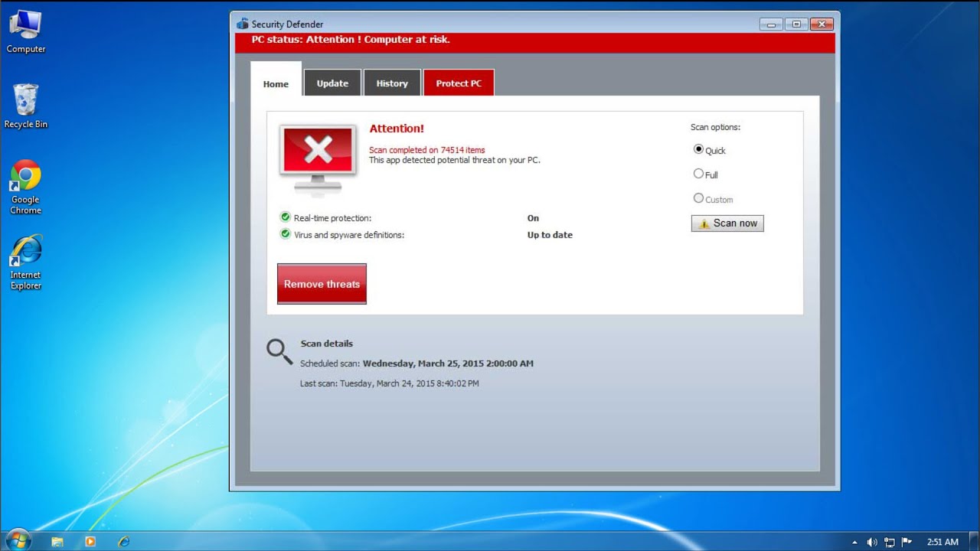Click the scheduled scan date text
Viewport: 980px width, 551px height.
[x=448, y=364]
